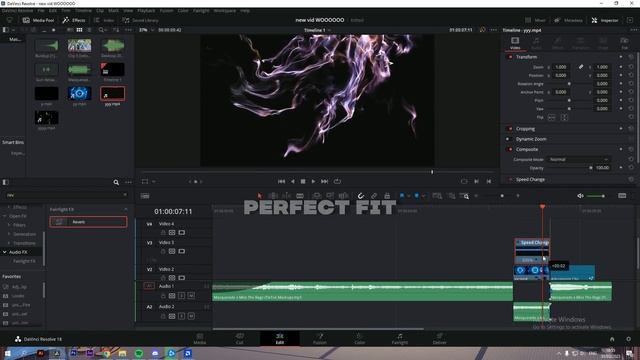Switch to the Fusion page
This screenshot has width=640, height=360.
click(x=320, y=338)
